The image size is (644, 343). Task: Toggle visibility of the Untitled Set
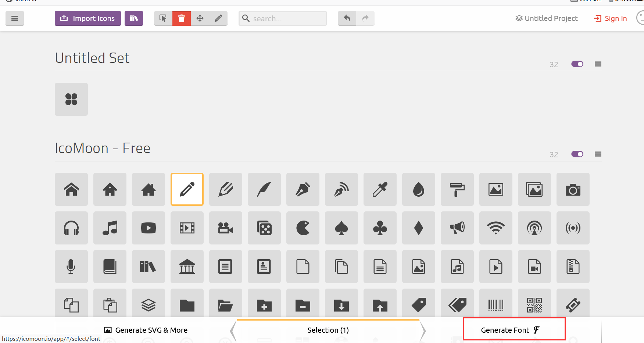(x=577, y=64)
